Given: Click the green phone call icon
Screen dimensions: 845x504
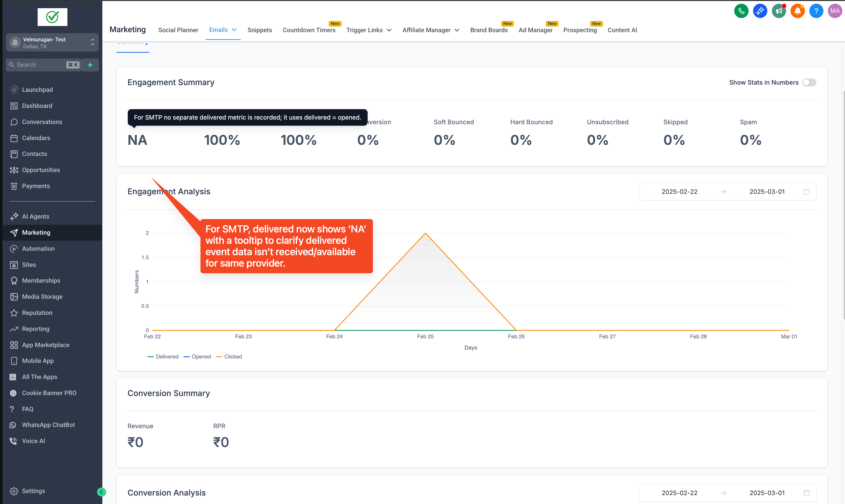Looking at the screenshot, I should (x=741, y=11).
